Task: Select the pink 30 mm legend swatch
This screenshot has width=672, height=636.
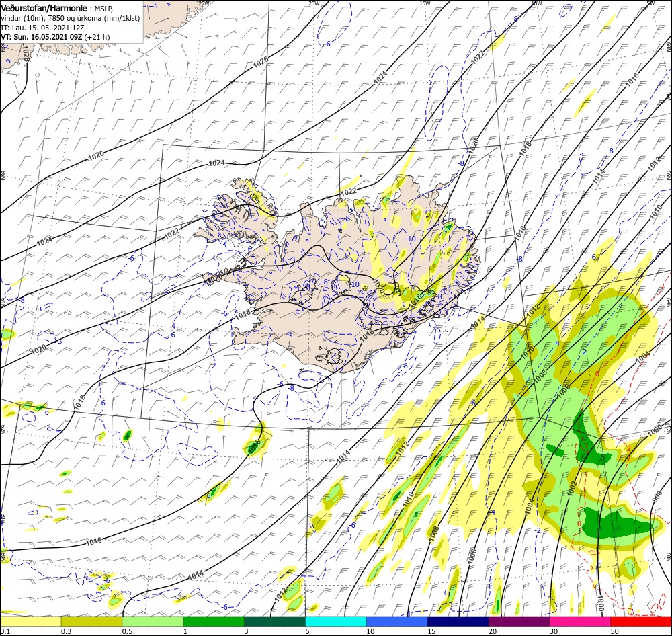Action: (x=581, y=621)
